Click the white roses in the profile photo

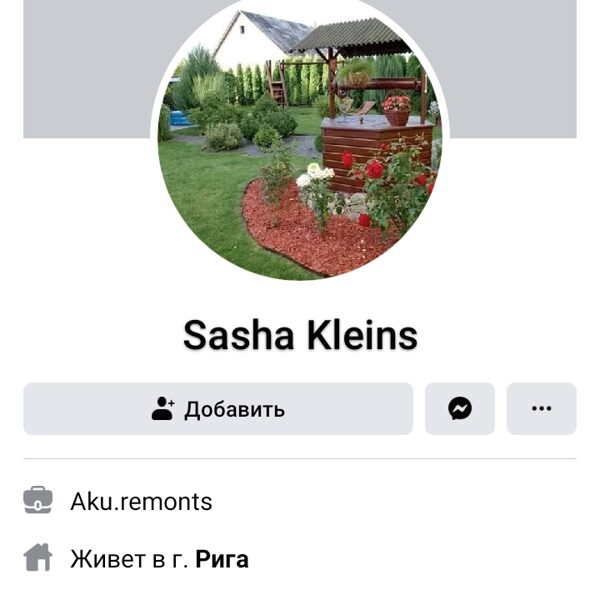(x=316, y=176)
